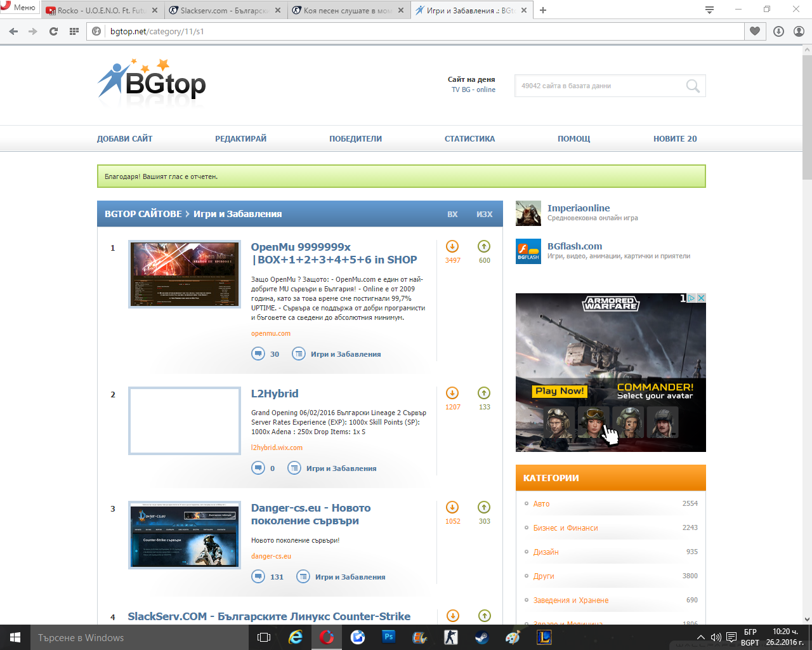Open the Windows Start button

point(15,637)
